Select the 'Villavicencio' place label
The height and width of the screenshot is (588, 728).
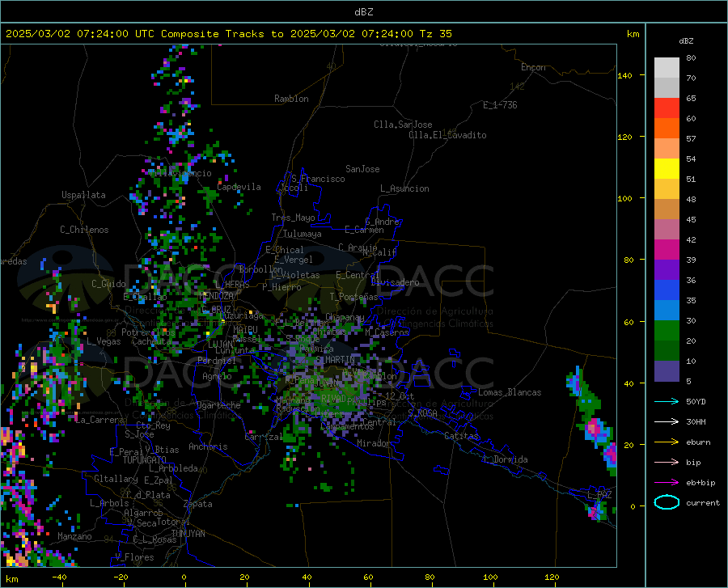pyautogui.click(x=180, y=173)
